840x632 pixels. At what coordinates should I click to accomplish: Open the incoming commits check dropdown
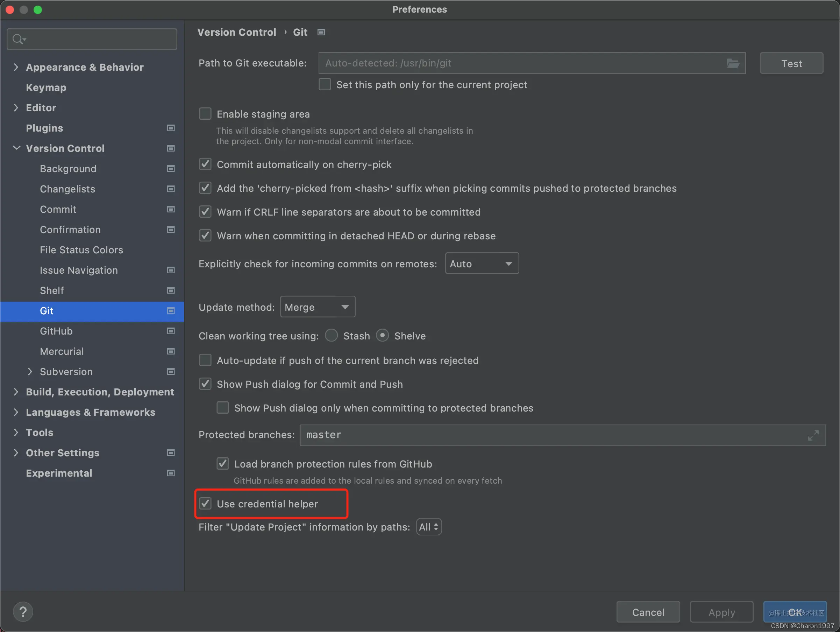[480, 264]
